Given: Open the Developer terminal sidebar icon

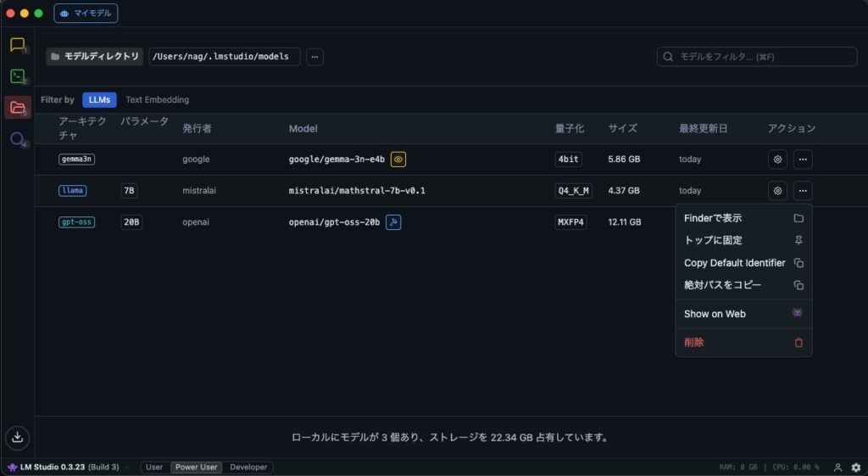Looking at the screenshot, I should [18, 76].
